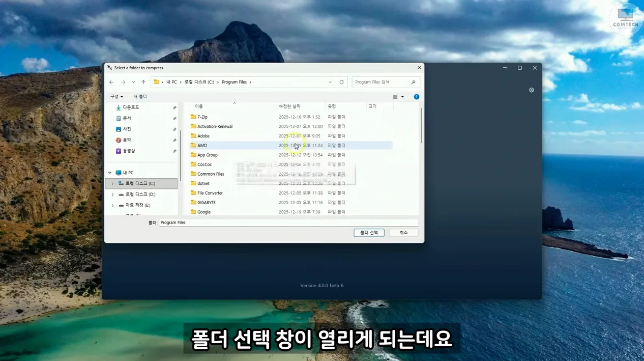Select the GIGABYTE folder

(207, 203)
